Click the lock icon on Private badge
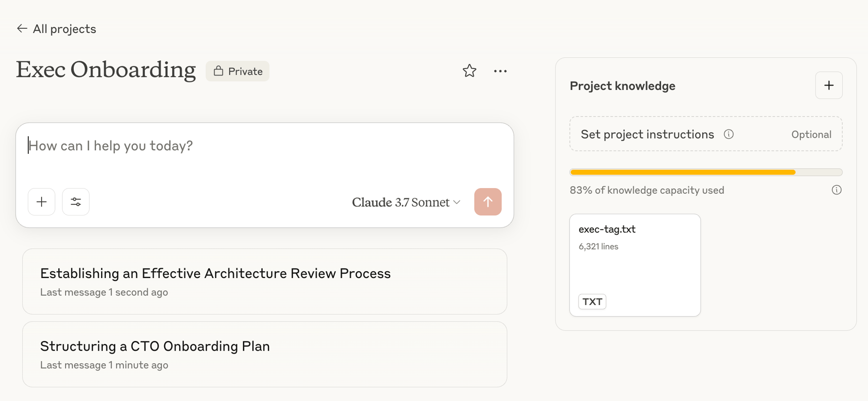This screenshot has width=868, height=401. 218,71
